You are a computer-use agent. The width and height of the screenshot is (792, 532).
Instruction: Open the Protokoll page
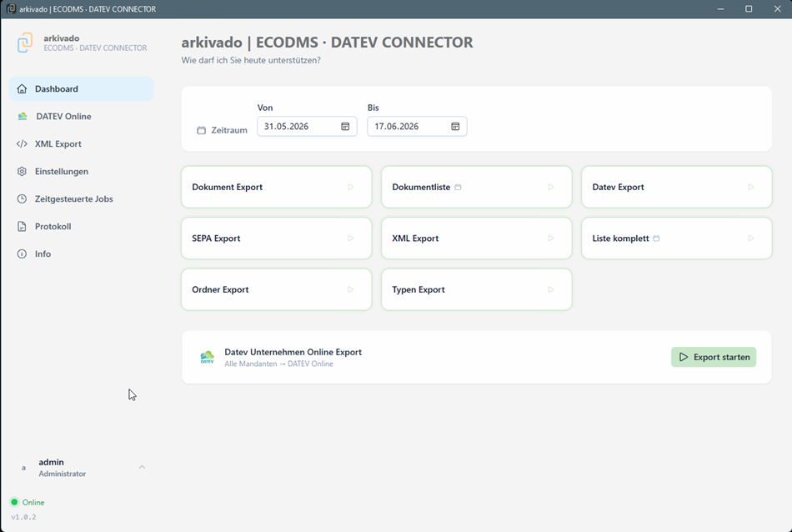click(x=82, y=226)
